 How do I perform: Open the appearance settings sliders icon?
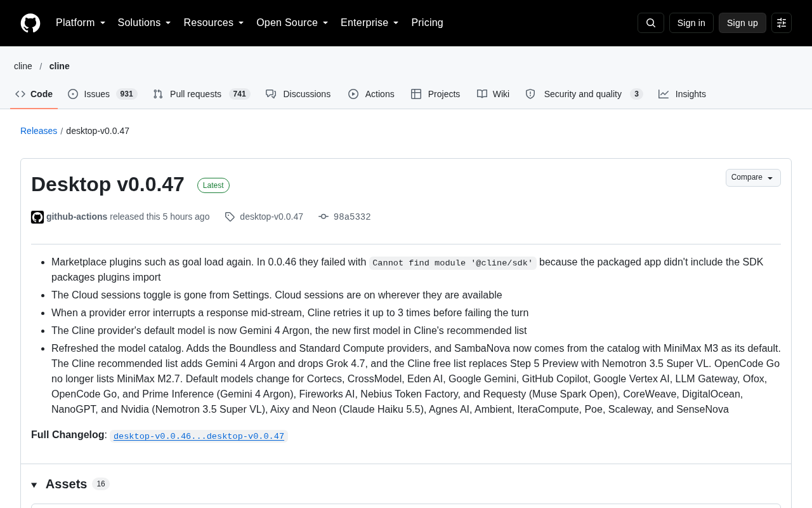pos(782,23)
